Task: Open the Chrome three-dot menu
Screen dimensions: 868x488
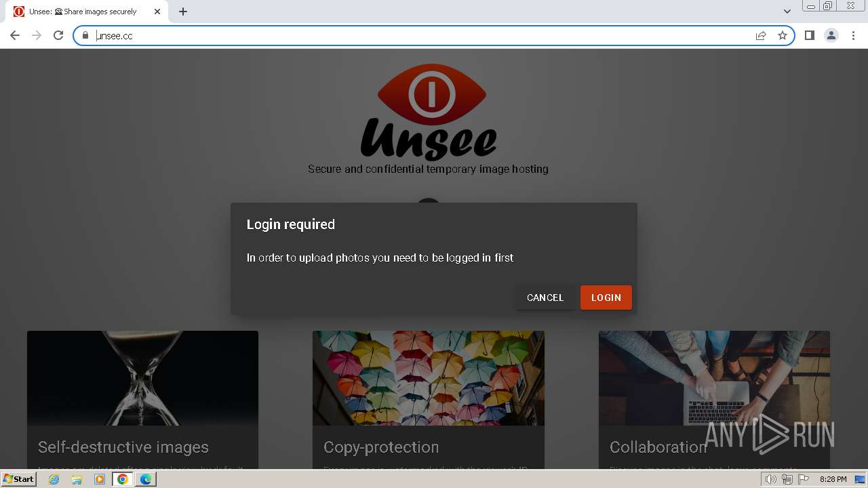Action: coord(853,35)
